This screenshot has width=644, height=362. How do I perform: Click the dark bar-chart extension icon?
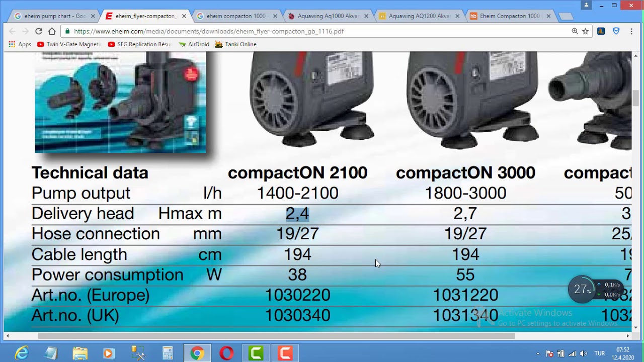(601, 31)
